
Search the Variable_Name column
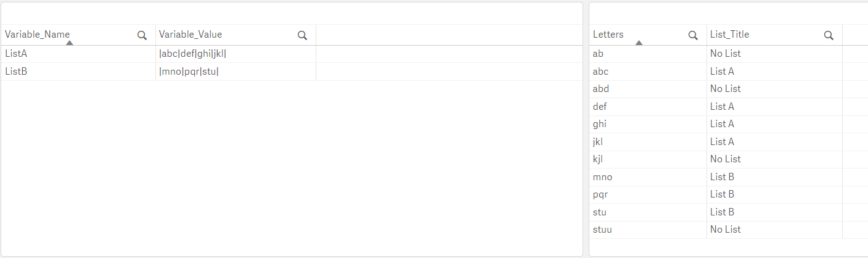tap(142, 35)
